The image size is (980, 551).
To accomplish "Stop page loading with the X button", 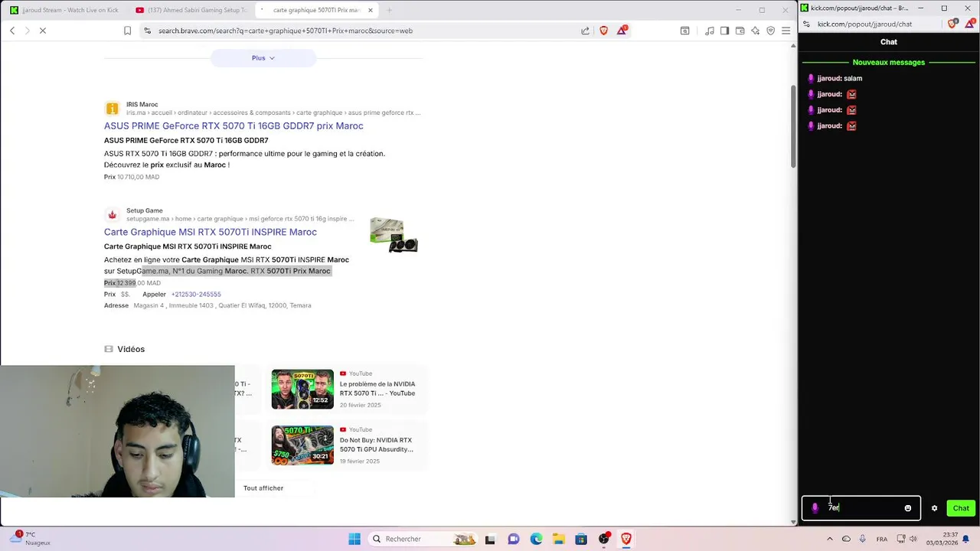I will pos(43,31).
